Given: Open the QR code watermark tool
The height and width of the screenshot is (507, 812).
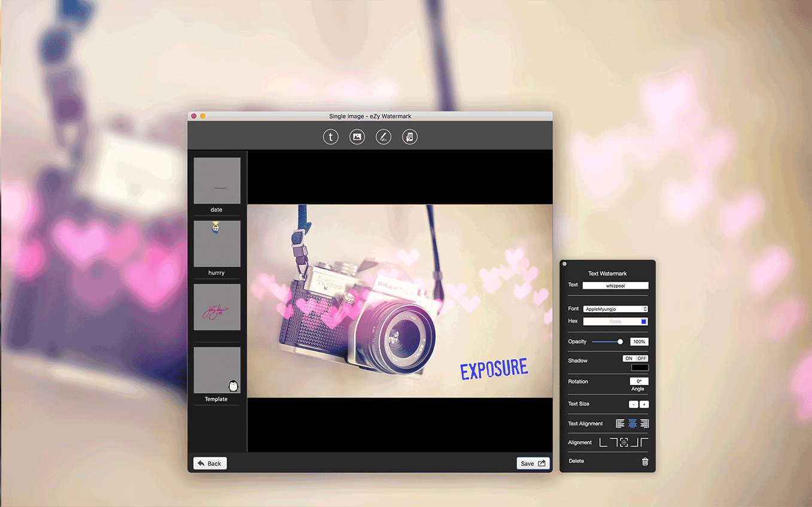Looking at the screenshot, I should [410, 137].
